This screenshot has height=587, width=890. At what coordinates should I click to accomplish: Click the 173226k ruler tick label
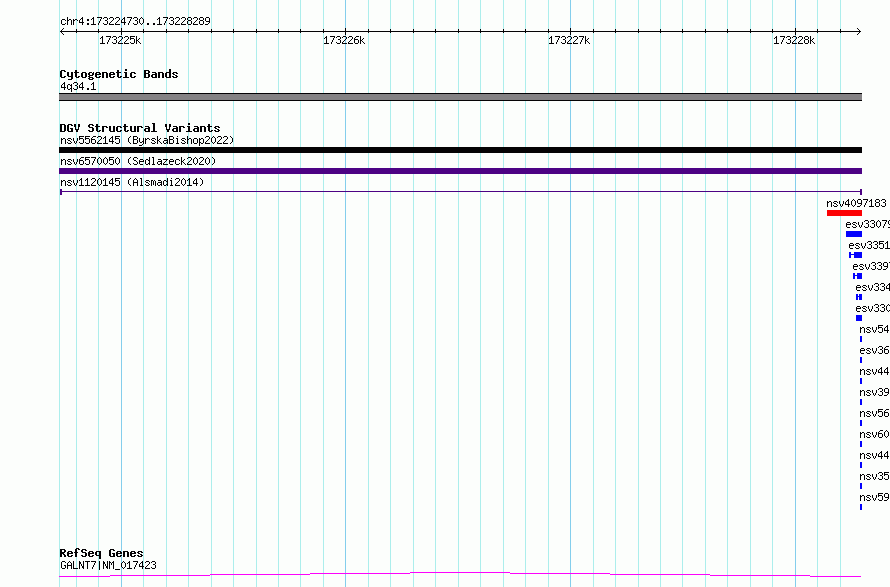[344, 40]
